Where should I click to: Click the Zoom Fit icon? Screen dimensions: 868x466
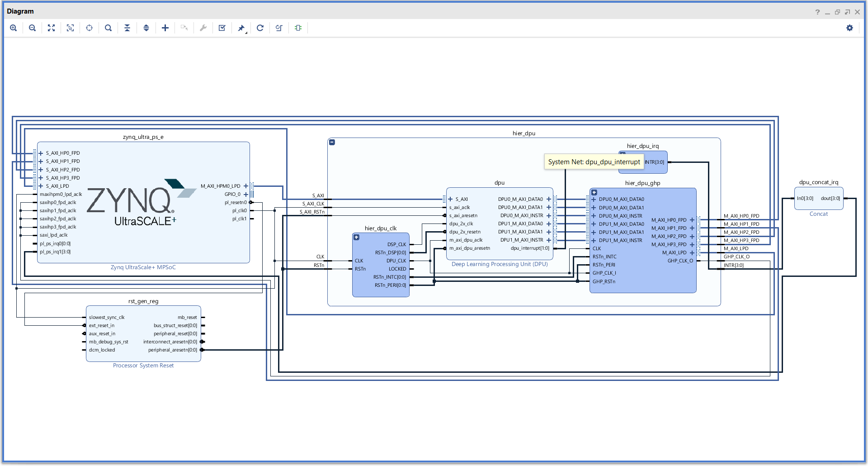point(51,28)
